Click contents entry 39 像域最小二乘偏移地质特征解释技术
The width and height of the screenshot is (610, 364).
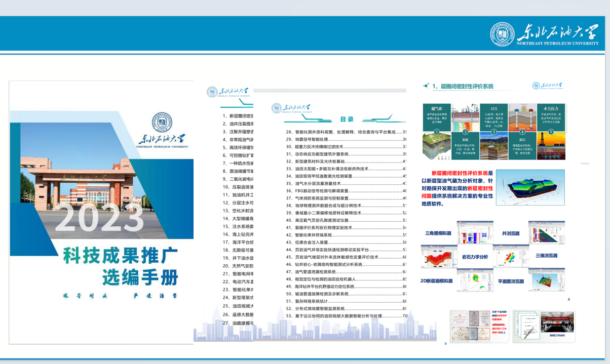347,213
